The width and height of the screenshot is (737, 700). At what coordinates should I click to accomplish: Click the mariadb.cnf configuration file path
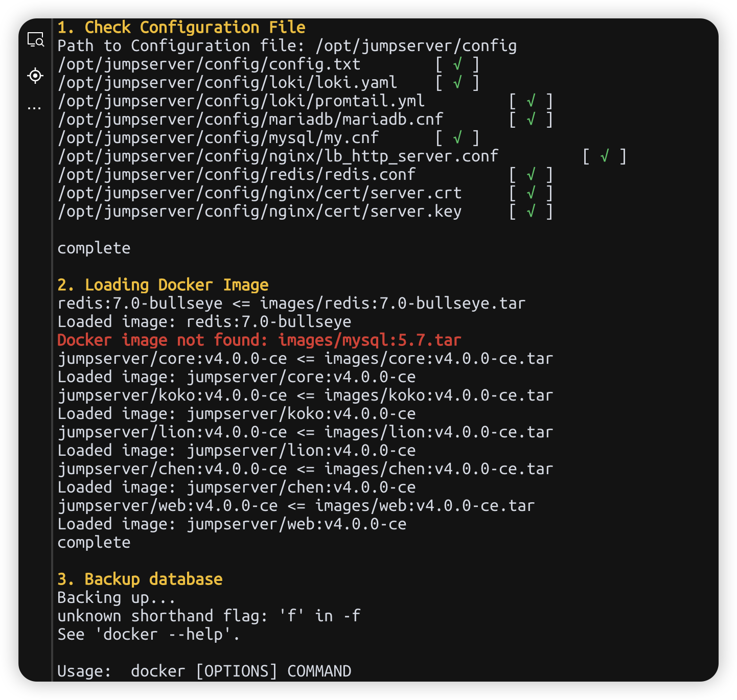250,119
